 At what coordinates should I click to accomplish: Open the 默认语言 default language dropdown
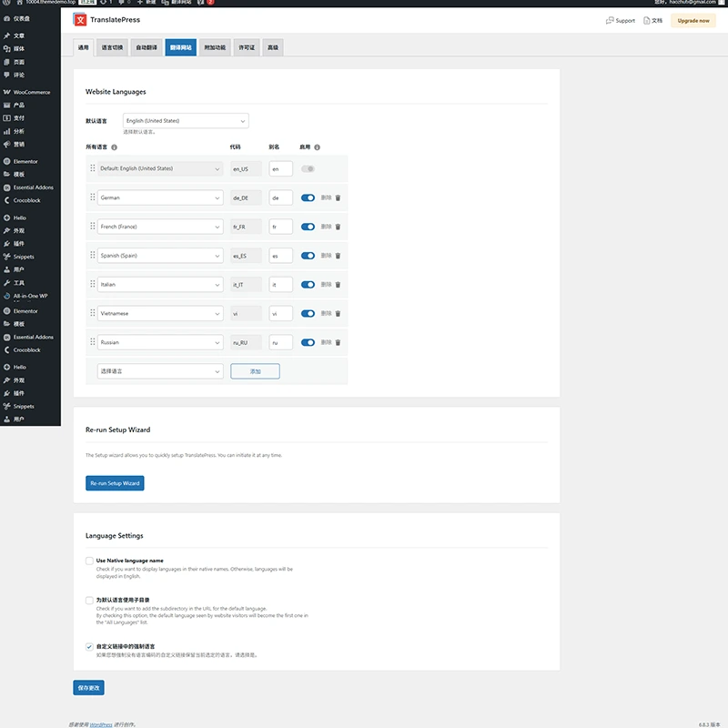(x=185, y=121)
